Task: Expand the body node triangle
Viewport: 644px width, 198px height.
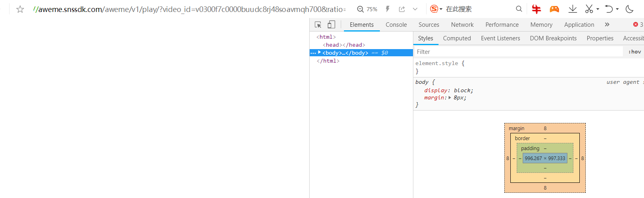Action: click(x=320, y=52)
